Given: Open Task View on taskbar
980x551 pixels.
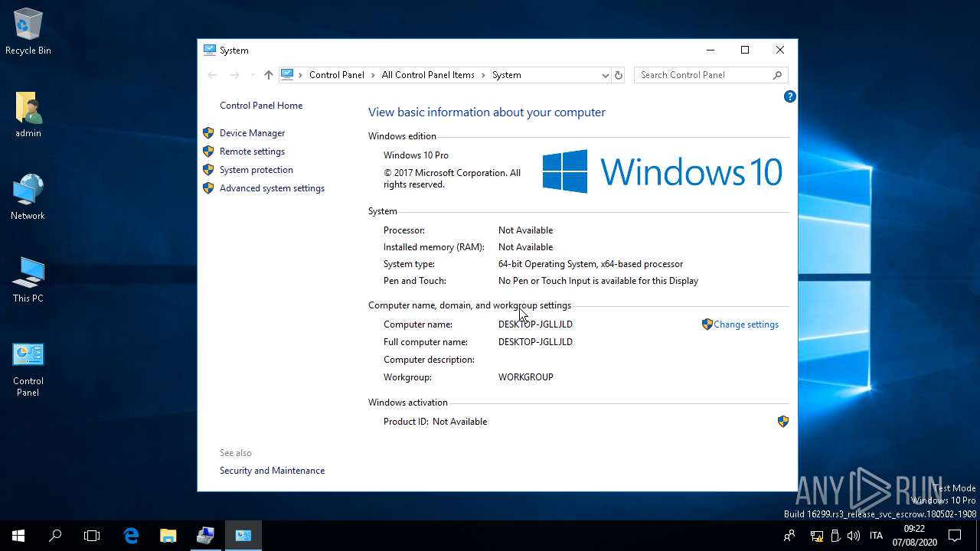Looking at the screenshot, I should (92, 536).
